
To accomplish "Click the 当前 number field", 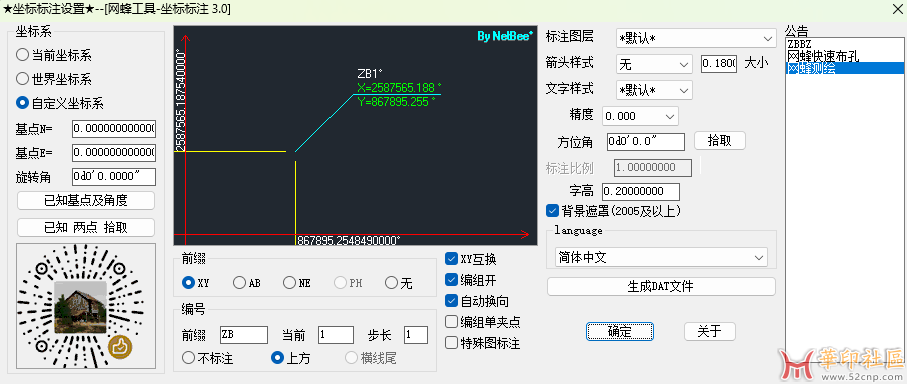I will (335, 335).
